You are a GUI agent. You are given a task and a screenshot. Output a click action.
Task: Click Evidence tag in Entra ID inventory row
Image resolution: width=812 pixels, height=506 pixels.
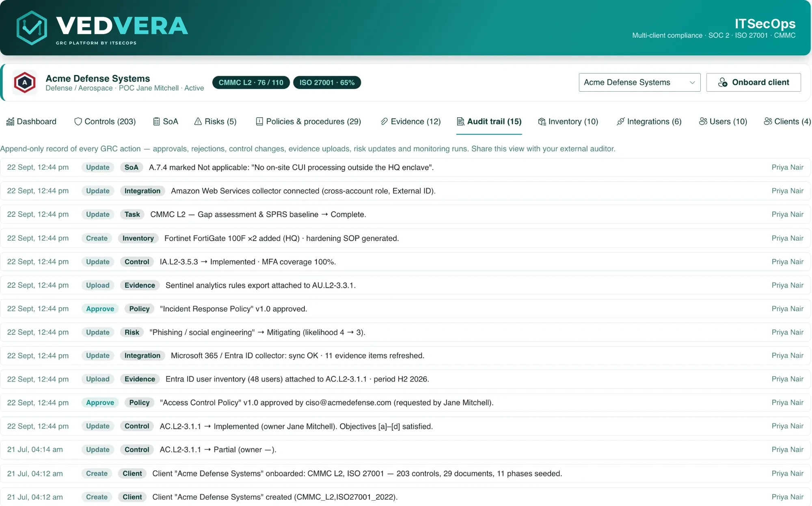[140, 379]
